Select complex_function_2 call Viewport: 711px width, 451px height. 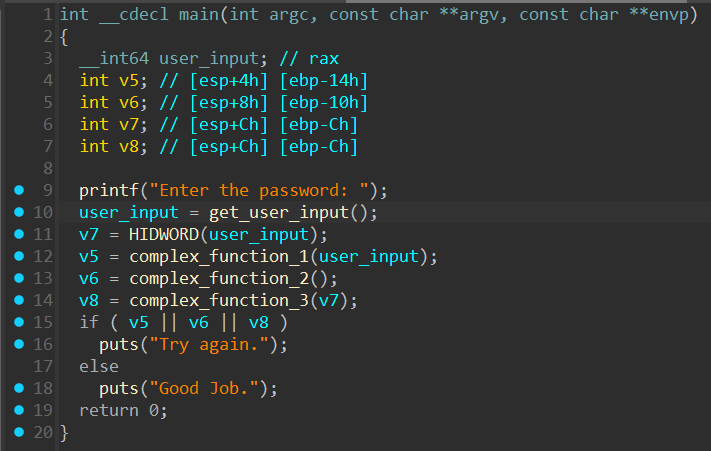coord(219,278)
